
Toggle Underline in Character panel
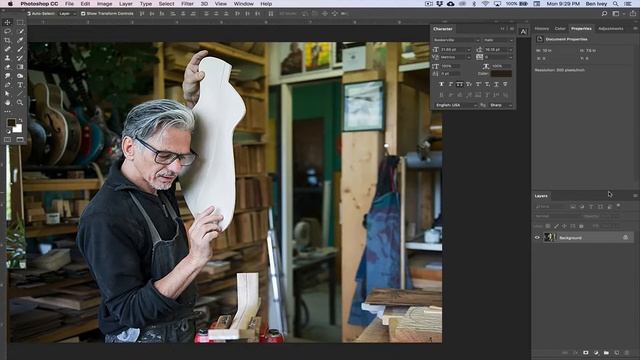(496, 84)
